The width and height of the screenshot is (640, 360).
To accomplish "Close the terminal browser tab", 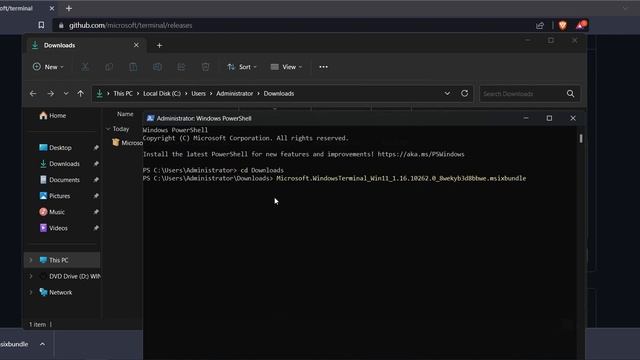I will pyautogui.click(x=52, y=8).
